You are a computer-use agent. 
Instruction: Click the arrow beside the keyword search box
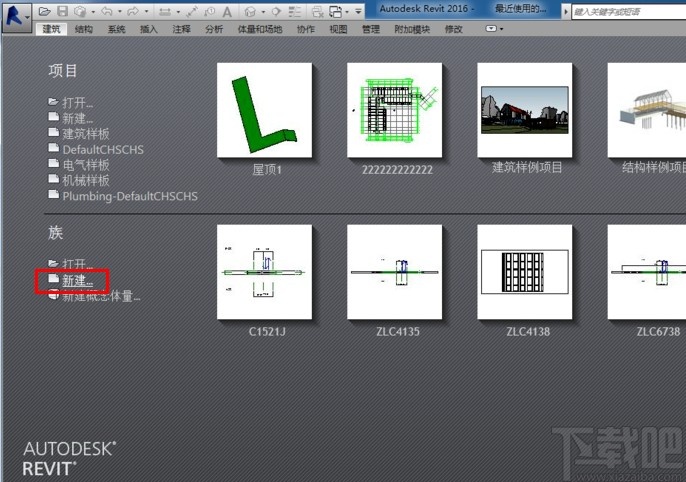click(566, 11)
